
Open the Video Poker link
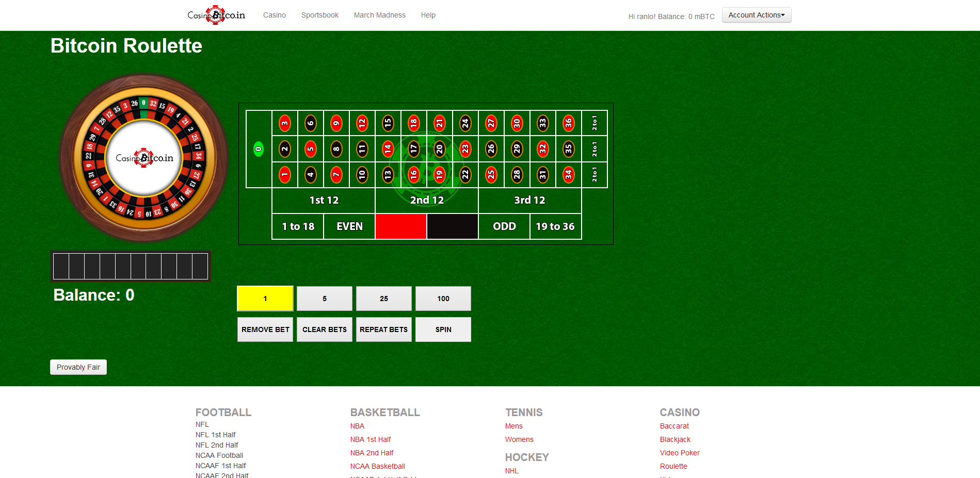pyautogui.click(x=680, y=453)
